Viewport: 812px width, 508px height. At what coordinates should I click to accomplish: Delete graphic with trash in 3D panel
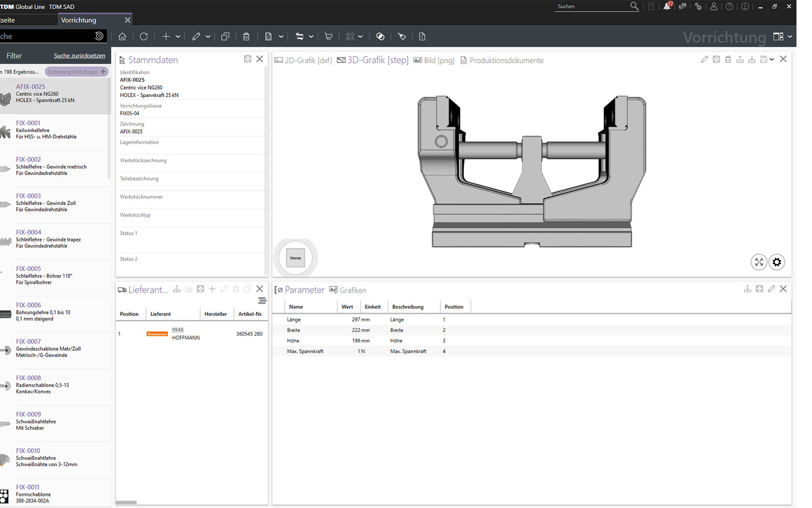click(728, 59)
